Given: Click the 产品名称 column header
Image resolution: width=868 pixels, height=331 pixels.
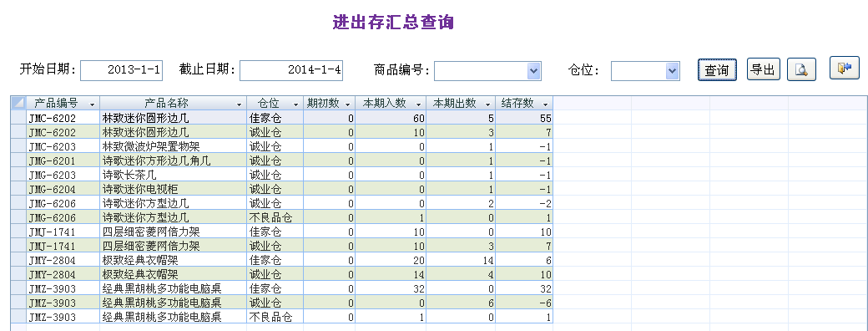Looking at the screenshot, I should [x=174, y=104].
